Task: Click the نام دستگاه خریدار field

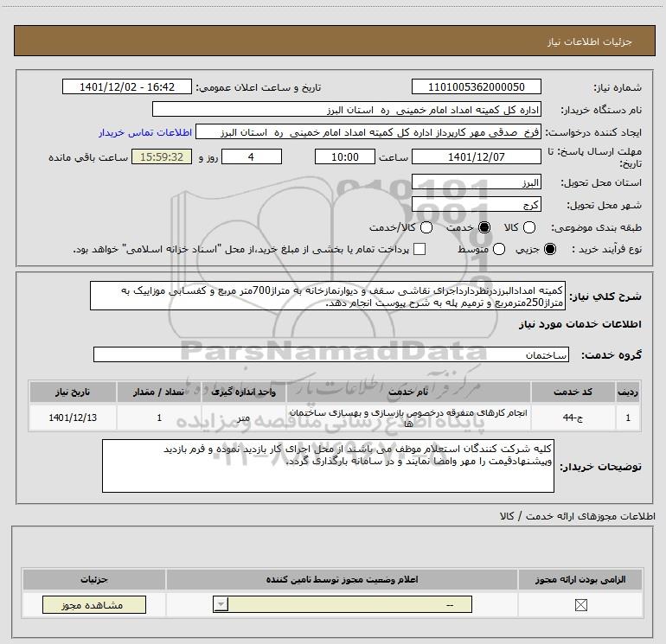Action: tap(347, 110)
